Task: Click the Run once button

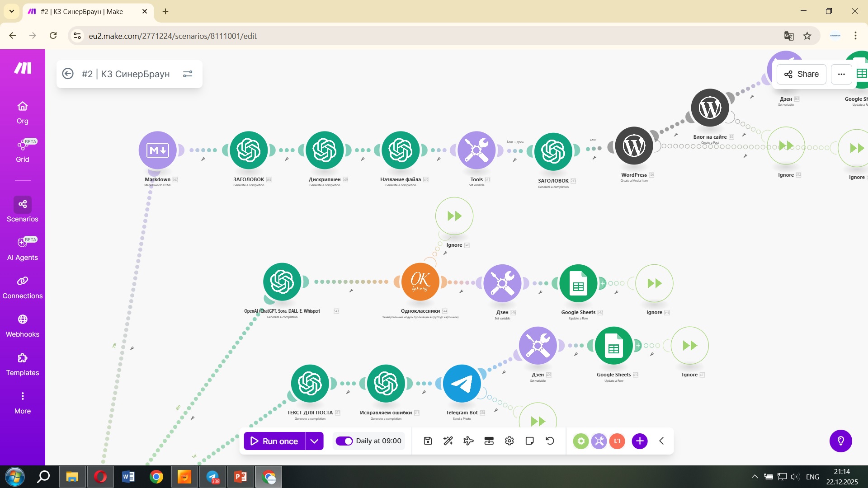Action: (x=274, y=441)
